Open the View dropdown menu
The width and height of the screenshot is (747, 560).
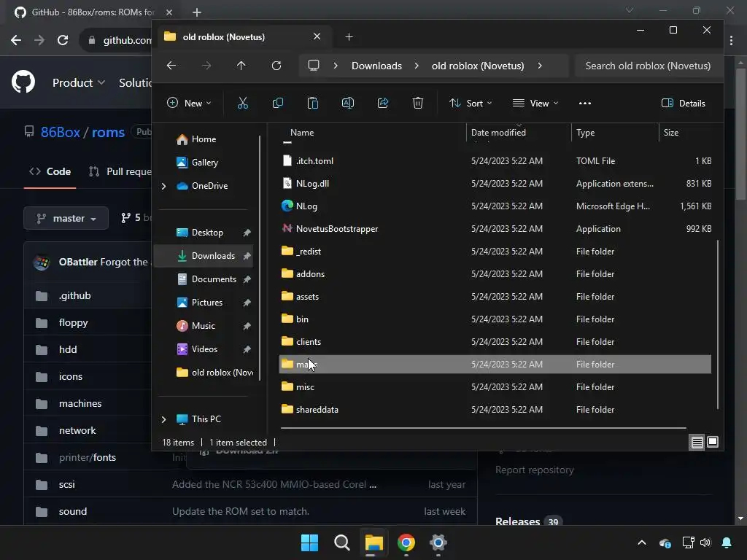pyautogui.click(x=535, y=103)
